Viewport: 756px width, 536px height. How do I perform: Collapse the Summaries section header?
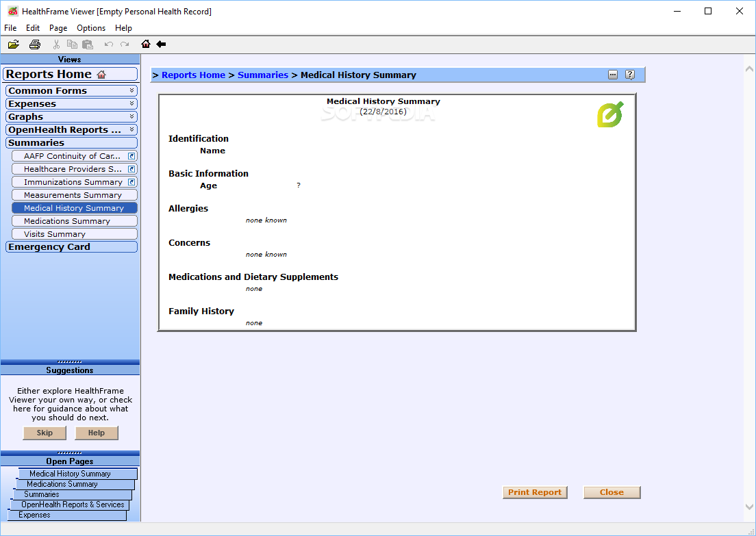tap(71, 142)
